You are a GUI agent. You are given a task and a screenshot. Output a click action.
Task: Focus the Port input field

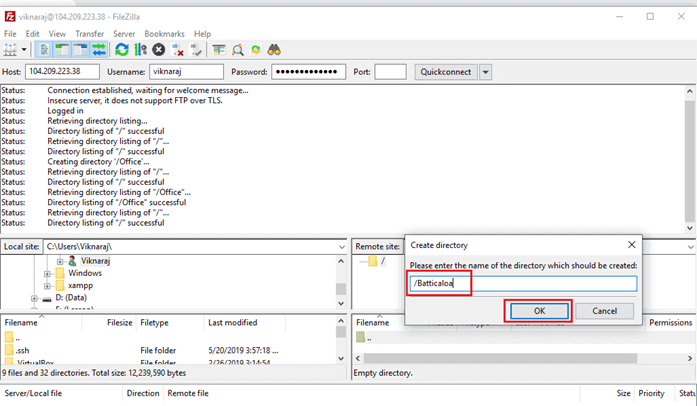click(390, 72)
